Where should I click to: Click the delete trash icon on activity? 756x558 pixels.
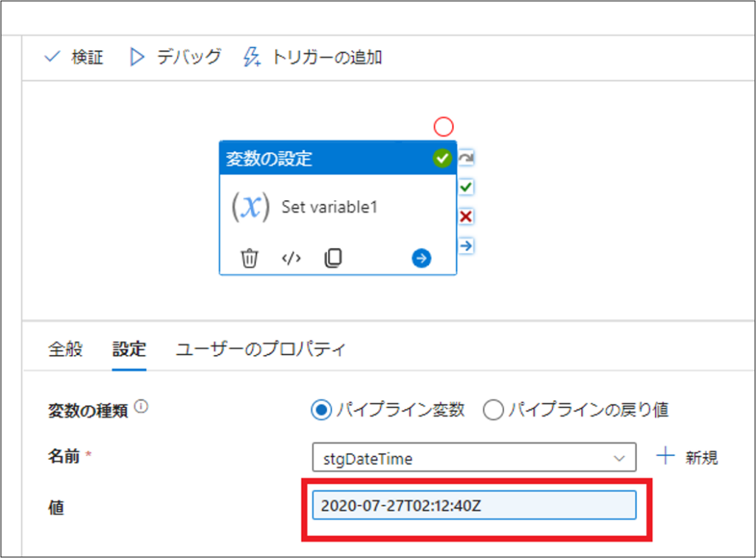click(x=250, y=258)
